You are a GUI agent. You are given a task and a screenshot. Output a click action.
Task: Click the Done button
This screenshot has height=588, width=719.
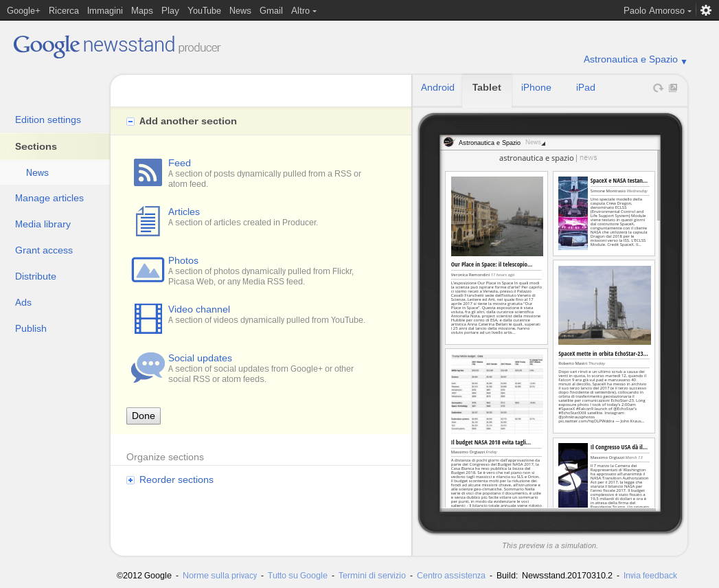pos(144,416)
